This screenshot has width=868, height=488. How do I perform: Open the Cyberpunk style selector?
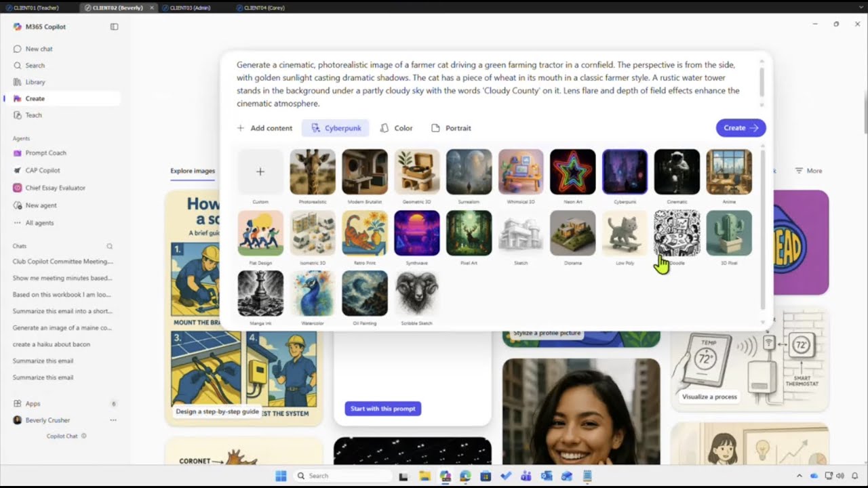point(336,128)
